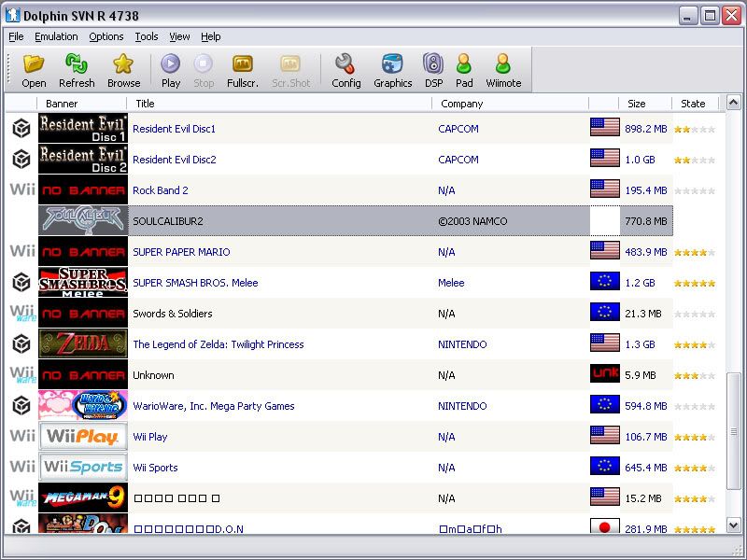Viewport: 747px width, 560px height.
Task: Open the View menu
Action: 179,36
